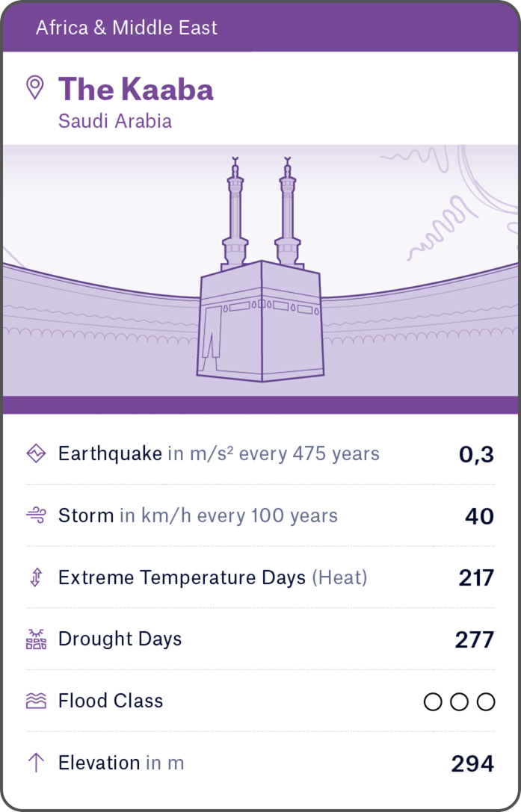Click the extreme temperature value 217
The image size is (521, 812).
point(476,578)
